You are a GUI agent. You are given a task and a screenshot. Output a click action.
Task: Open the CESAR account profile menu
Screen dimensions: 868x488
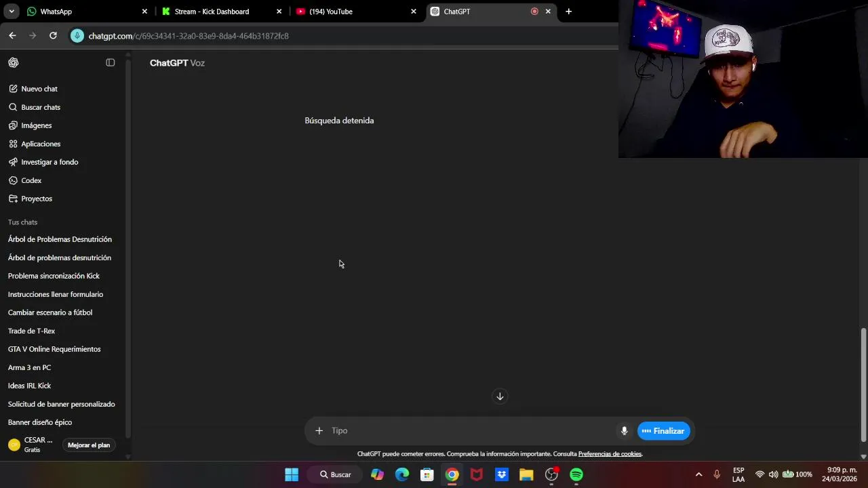[x=31, y=445]
